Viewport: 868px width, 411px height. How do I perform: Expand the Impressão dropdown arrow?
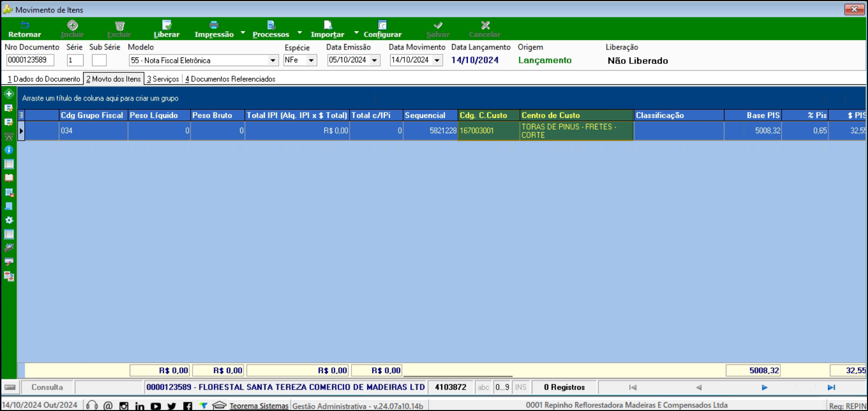(x=243, y=33)
